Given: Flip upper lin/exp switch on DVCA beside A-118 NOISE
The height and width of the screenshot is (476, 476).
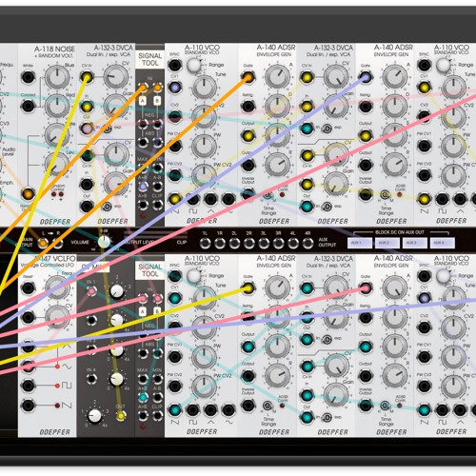Looking at the screenshot, I should coord(108,129).
